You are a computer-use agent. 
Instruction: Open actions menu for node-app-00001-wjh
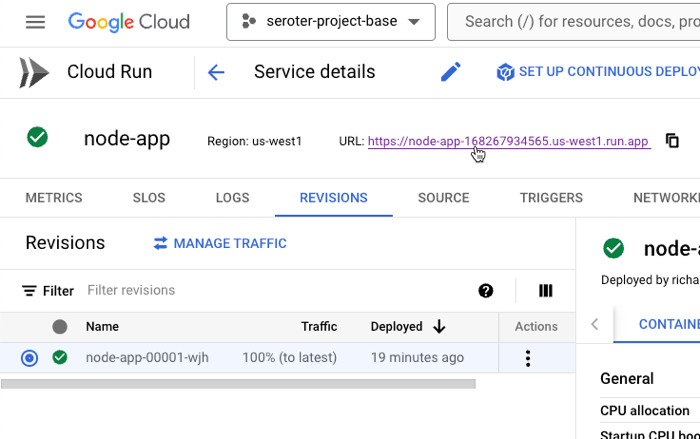pyautogui.click(x=528, y=358)
